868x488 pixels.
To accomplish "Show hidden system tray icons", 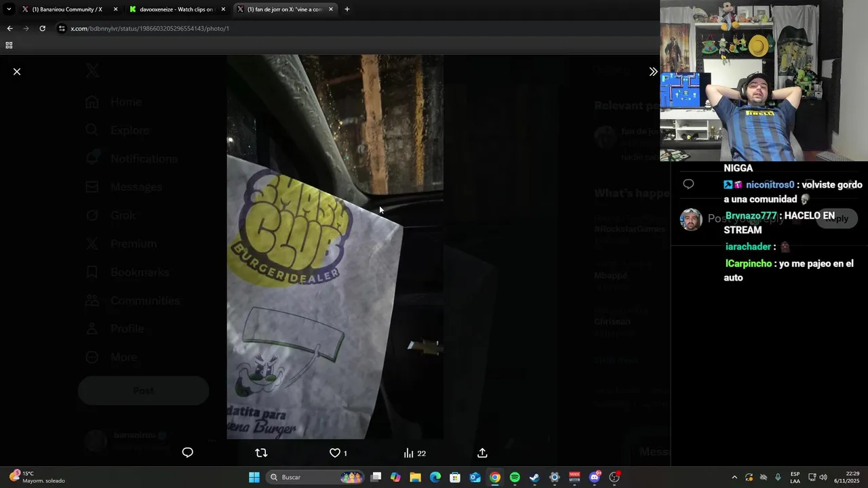I will pos(734,477).
